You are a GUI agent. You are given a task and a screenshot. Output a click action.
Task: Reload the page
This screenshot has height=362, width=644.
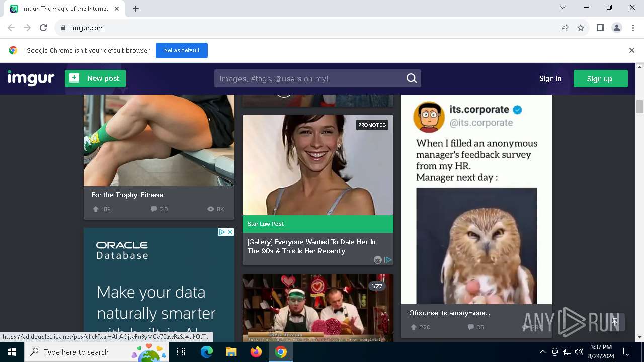43,28
